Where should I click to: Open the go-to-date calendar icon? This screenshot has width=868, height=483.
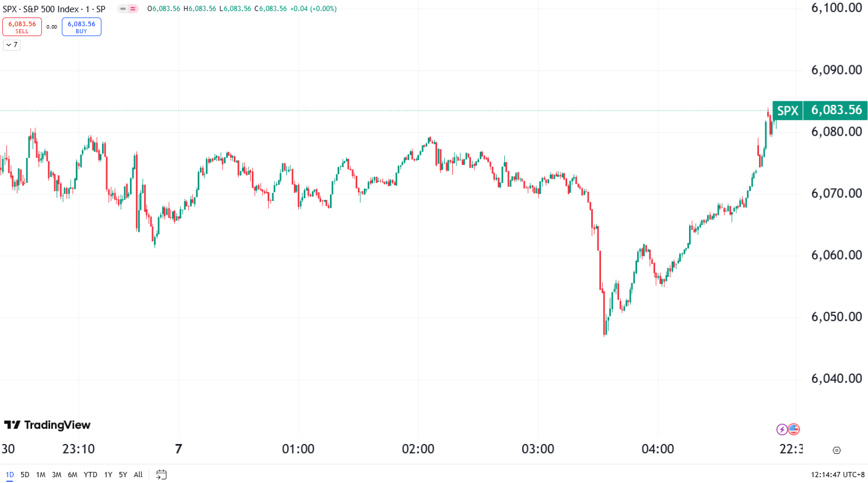pos(161,475)
